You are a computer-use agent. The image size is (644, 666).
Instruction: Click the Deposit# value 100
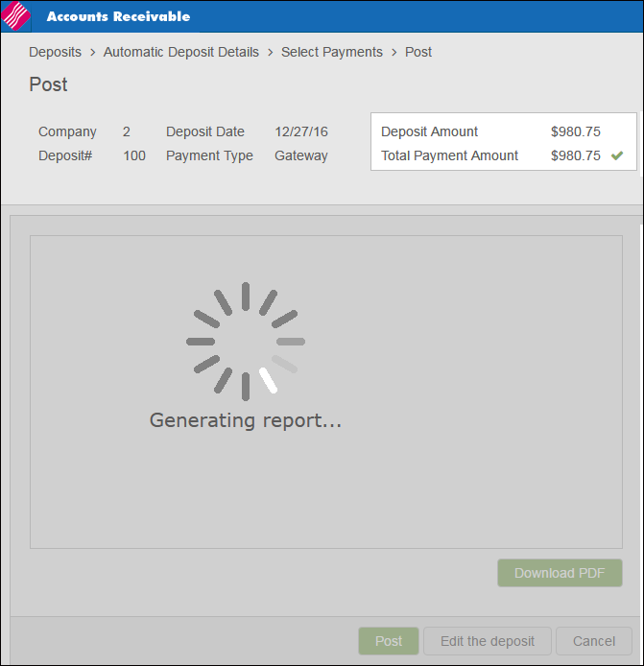click(134, 155)
